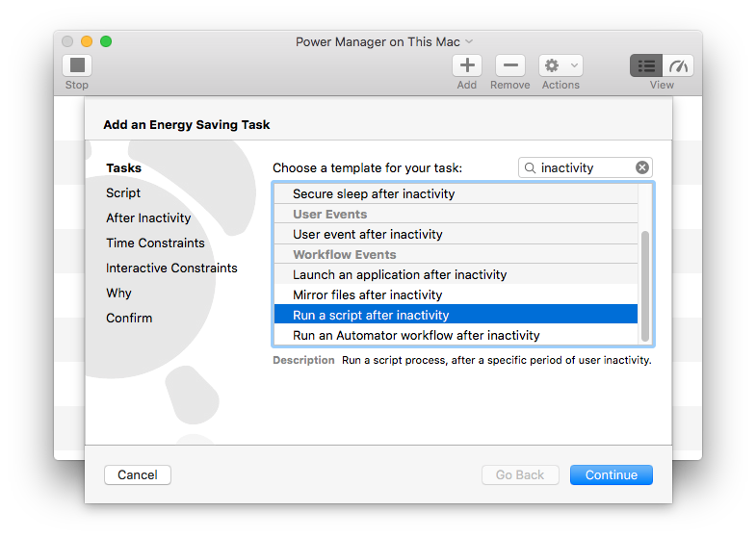Switch to gauge view icon
The width and height of the screenshot is (756, 537).
678,65
